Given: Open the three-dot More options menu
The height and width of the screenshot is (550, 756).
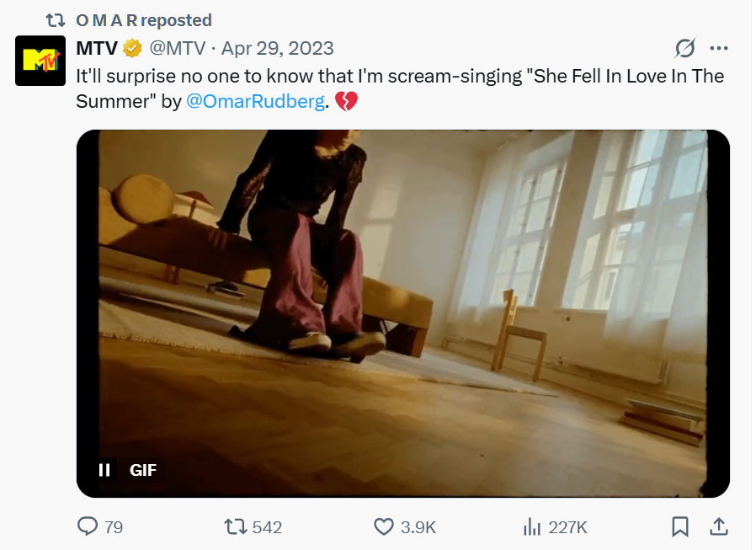Looking at the screenshot, I should coord(719,48).
